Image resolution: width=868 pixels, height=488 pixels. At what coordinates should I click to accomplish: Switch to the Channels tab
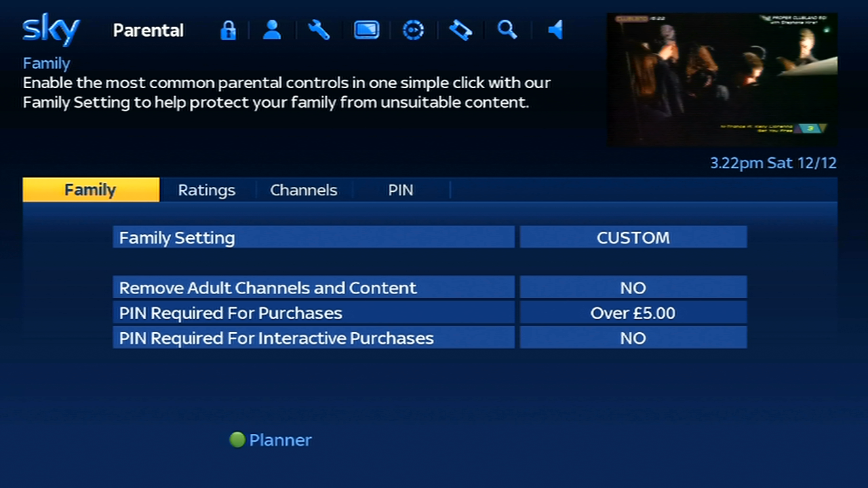[x=304, y=190]
